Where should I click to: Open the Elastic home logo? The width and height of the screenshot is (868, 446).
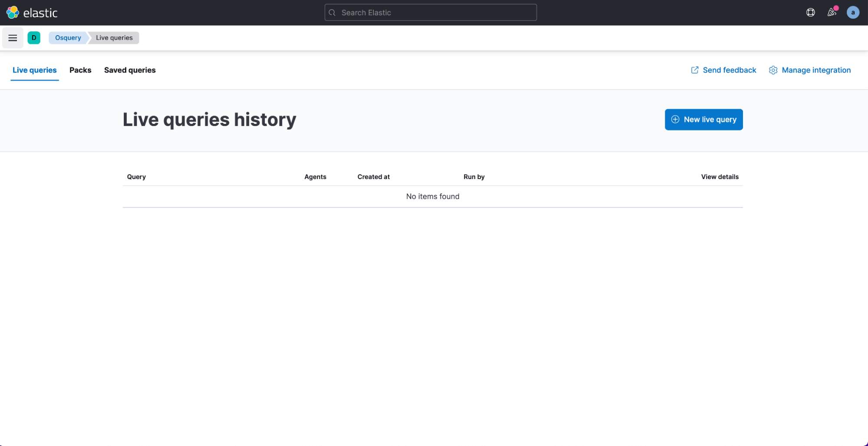click(x=32, y=13)
